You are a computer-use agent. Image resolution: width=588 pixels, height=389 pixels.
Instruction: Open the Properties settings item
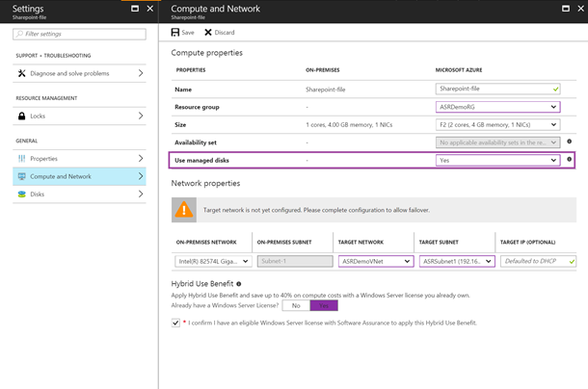coord(79,159)
